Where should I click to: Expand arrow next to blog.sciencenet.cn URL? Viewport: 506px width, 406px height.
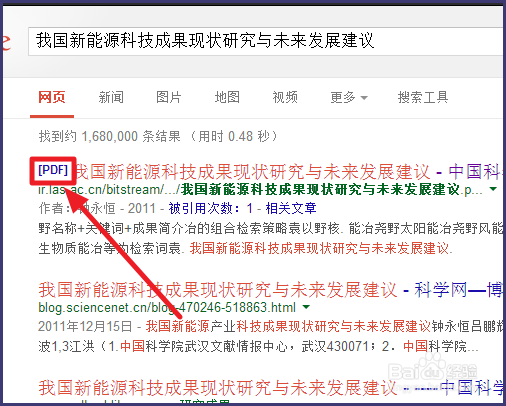(306, 307)
